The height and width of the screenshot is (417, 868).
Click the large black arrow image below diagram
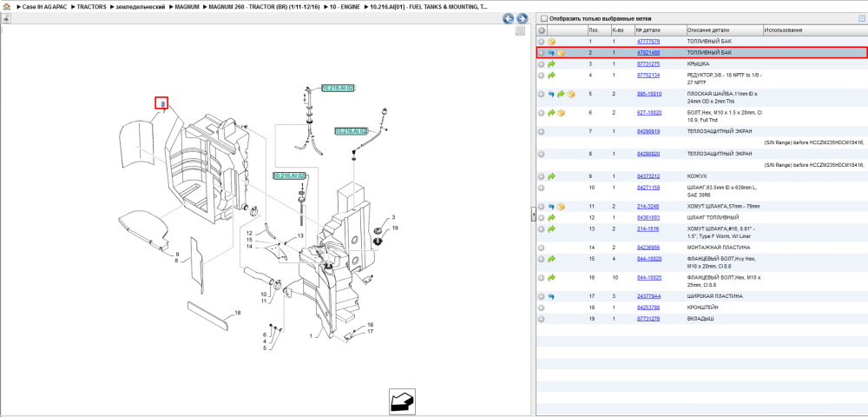tap(403, 401)
